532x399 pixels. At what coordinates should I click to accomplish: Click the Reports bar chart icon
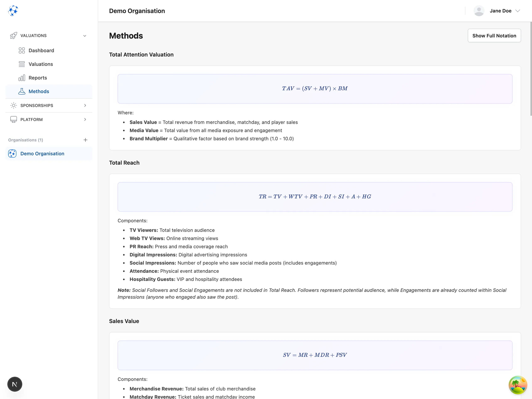click(x=22, y=78)
